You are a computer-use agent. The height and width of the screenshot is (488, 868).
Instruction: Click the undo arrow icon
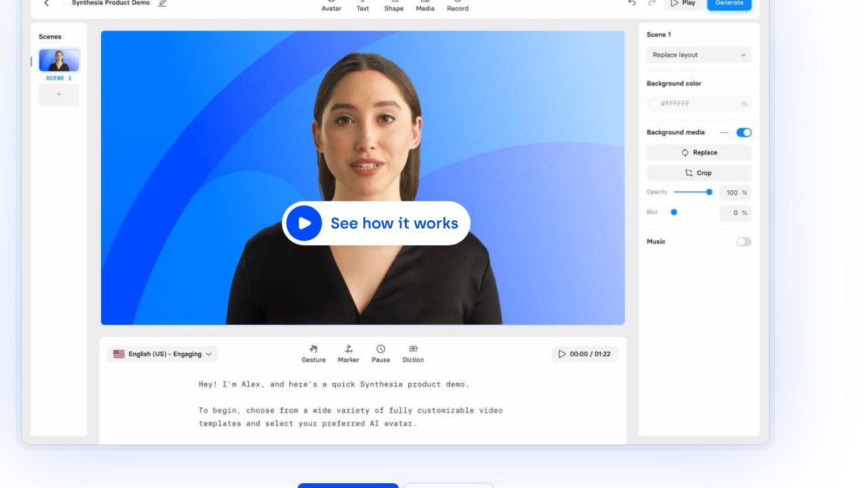[632, 3]
